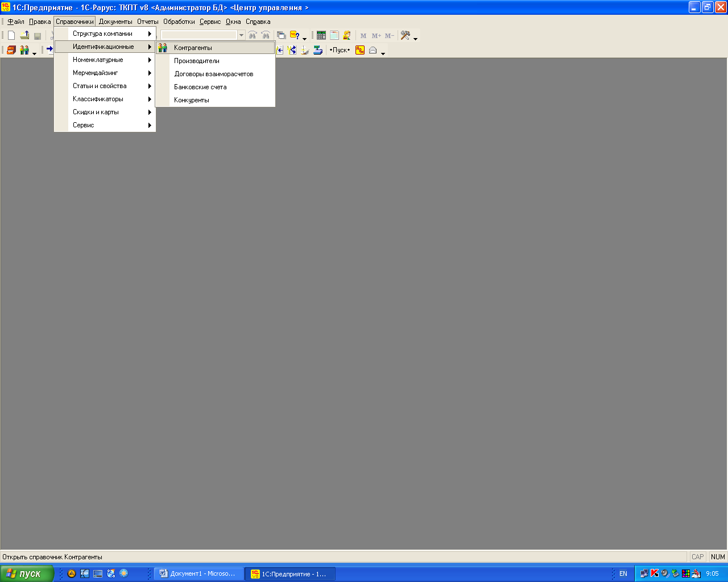The height and width of the screenshot is (582, 728).
Task: Click the NUM indicator in status bar
Action: coord(718,557)
